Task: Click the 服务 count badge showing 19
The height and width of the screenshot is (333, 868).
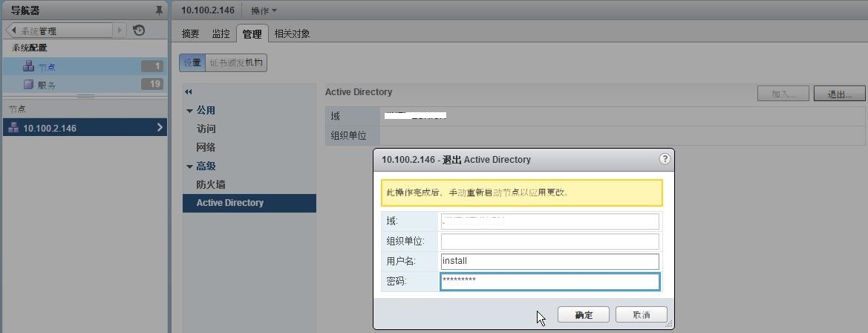Action: pos(151,84)
